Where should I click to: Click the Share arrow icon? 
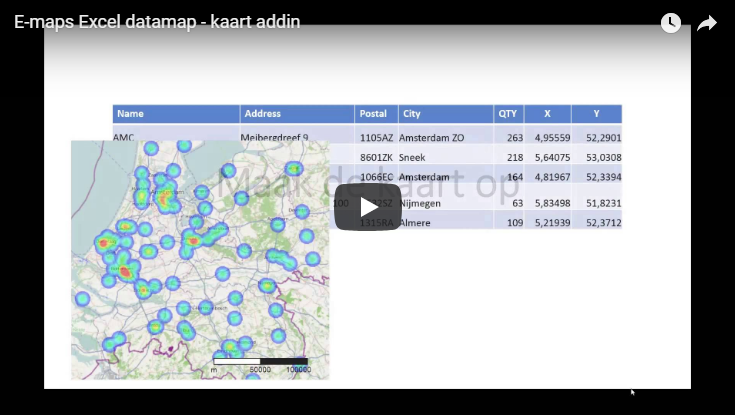tap(706, 23)
